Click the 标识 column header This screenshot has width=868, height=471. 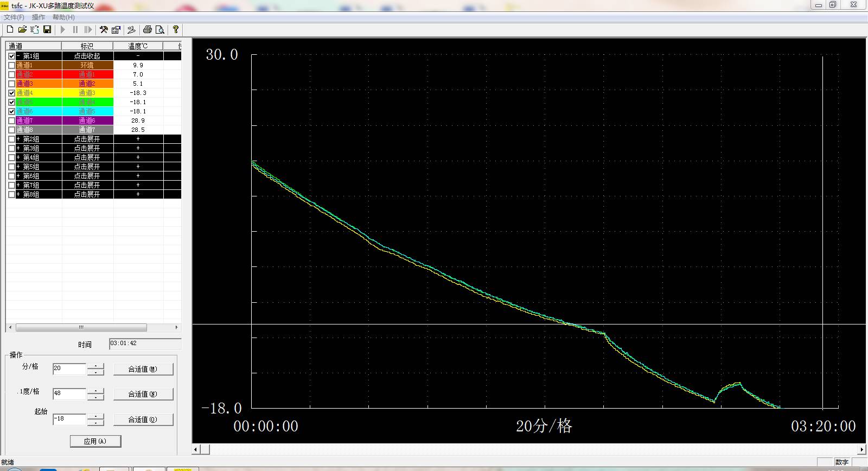(x=87, y=46)
